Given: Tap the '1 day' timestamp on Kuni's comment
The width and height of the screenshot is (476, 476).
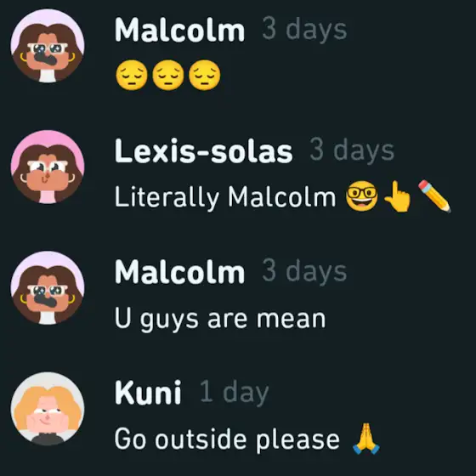Looking at the screenshot, I should tap(235, 393).
